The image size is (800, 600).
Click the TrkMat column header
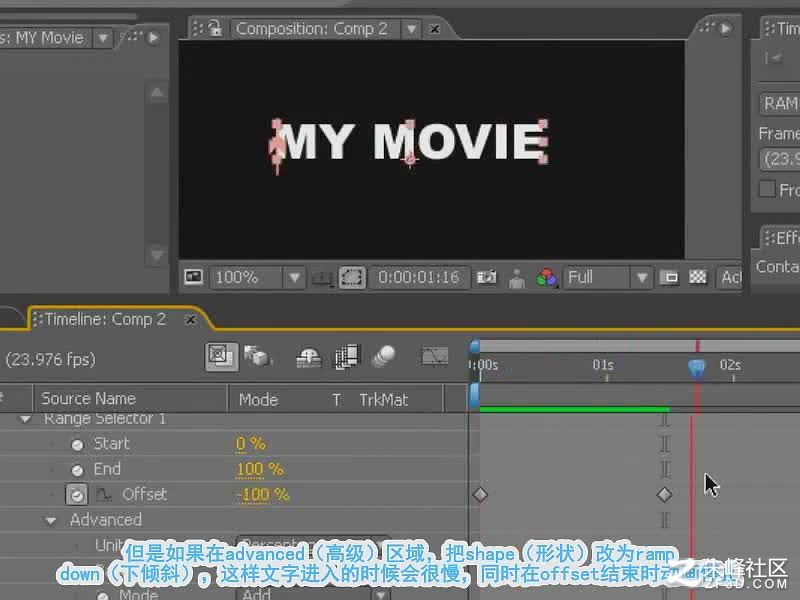383,399
